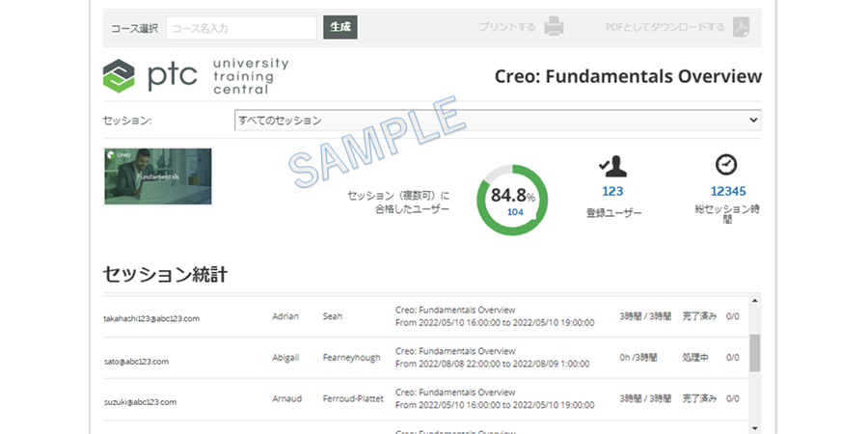Viewport: 868px width, 434px height.
Task: Click the PTC logo icon
Action: 120,76
